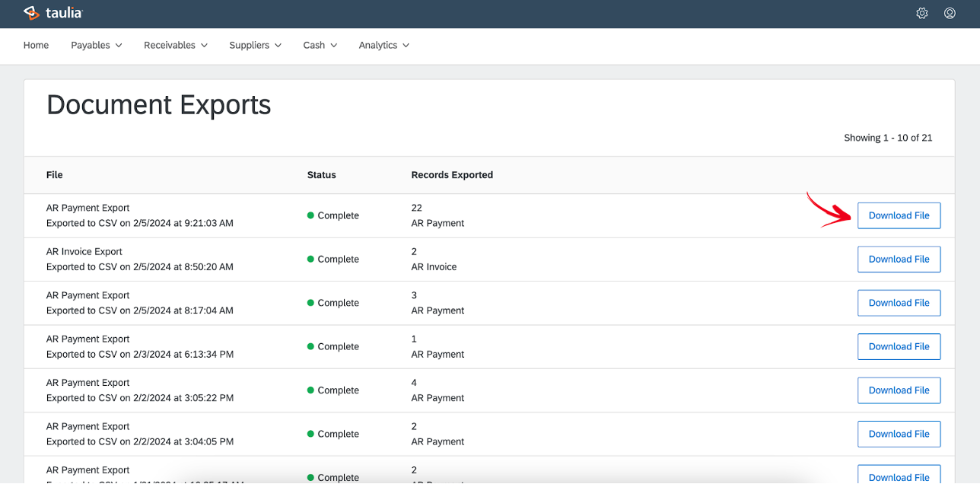This screenshot has width=980, height=484.
Task: Click Complete status of 6:13:34 PM export
Action: pos(332,346)
